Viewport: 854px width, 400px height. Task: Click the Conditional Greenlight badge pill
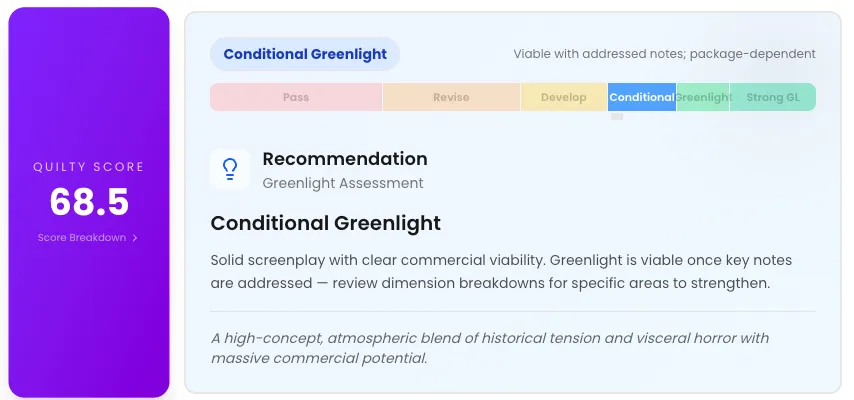(x=305, y=54)
